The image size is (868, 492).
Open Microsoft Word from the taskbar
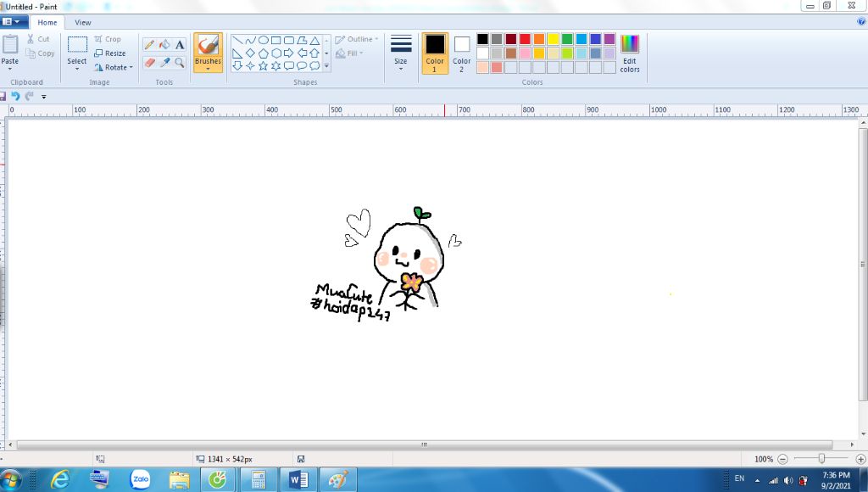click(299, 479)
